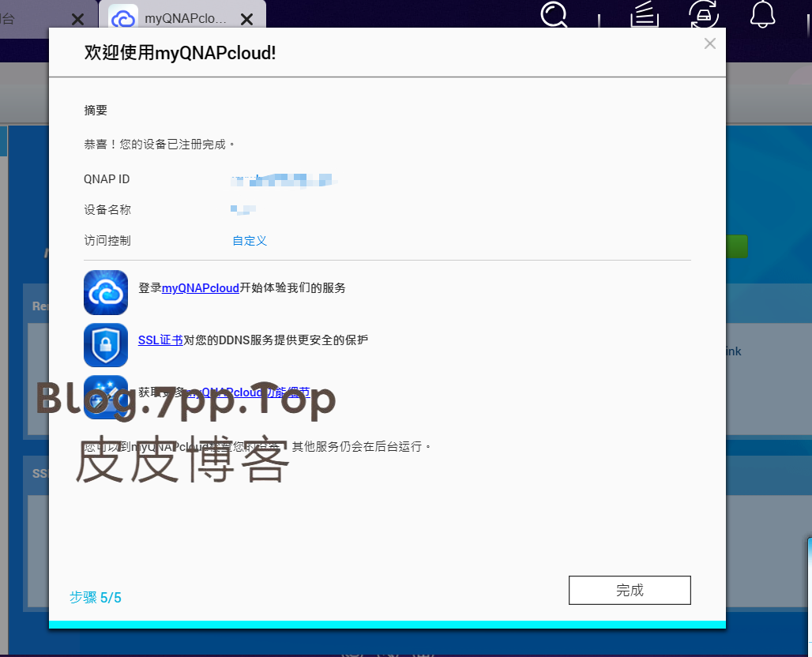
Task: Close the myQNAPcloud tab
Action: 247,19
